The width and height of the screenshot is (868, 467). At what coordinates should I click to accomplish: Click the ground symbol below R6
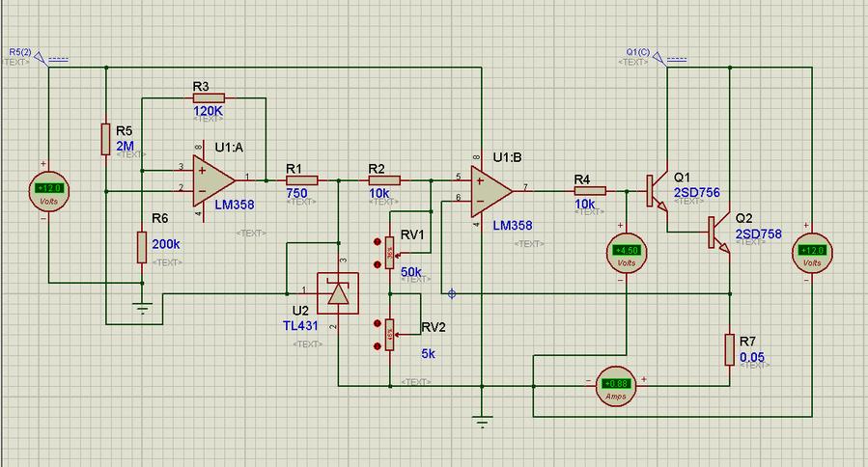point(143,309)
